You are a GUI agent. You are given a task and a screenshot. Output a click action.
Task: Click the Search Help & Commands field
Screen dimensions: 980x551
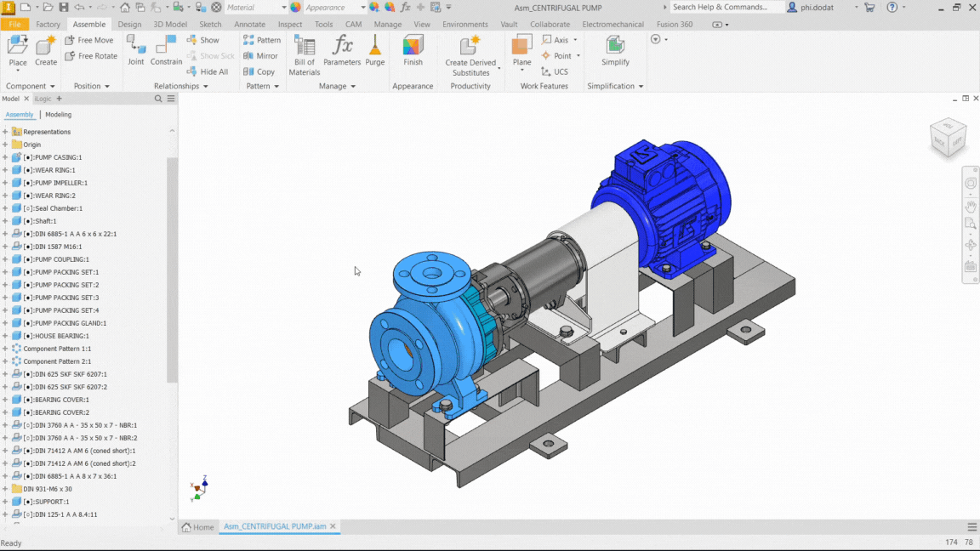(x=726, y=8)
